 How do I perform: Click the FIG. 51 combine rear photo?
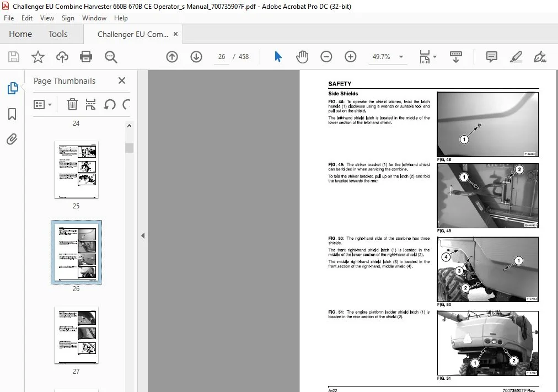coord(487,343)
